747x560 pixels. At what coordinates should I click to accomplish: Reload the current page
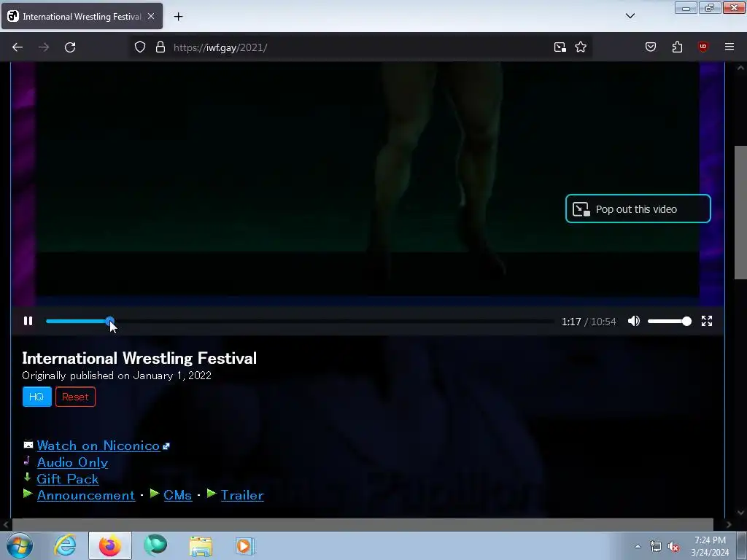coord(70,47)
